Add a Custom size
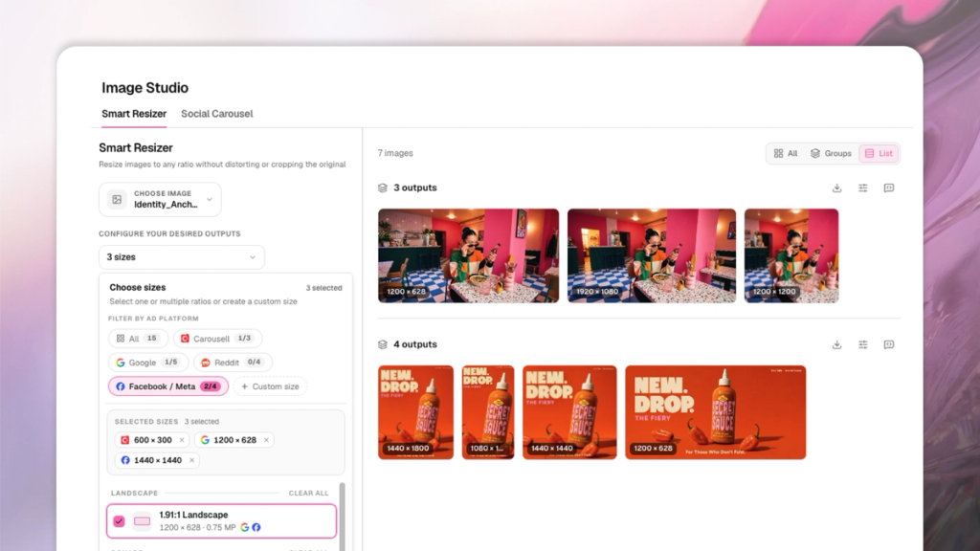Viewport: 980px width, 551px height. pos(270,386)
